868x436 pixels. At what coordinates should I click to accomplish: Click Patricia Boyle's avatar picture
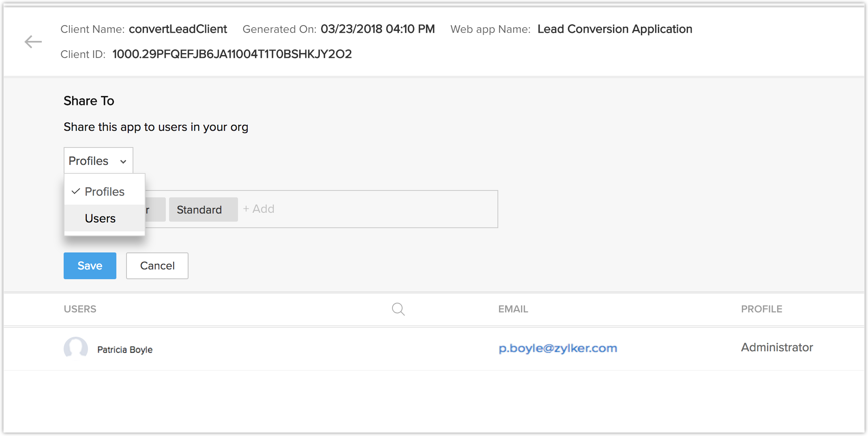pyautogui.click(x=76, y=348)
